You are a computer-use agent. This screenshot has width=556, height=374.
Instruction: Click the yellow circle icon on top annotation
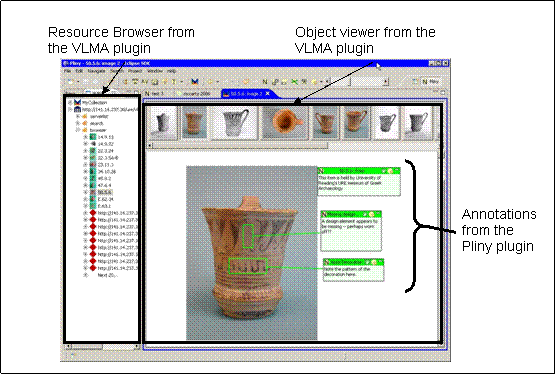(x=390, y=171)
